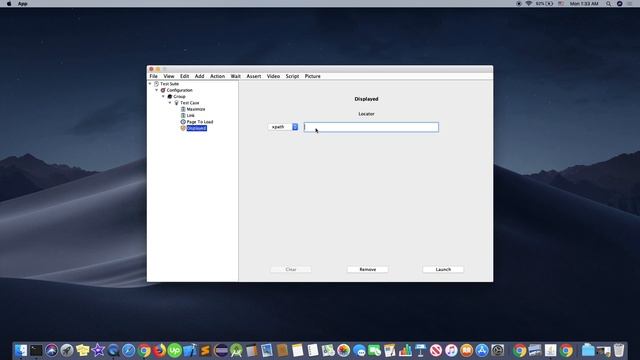Open Stickies from the dock

point(82,350)
